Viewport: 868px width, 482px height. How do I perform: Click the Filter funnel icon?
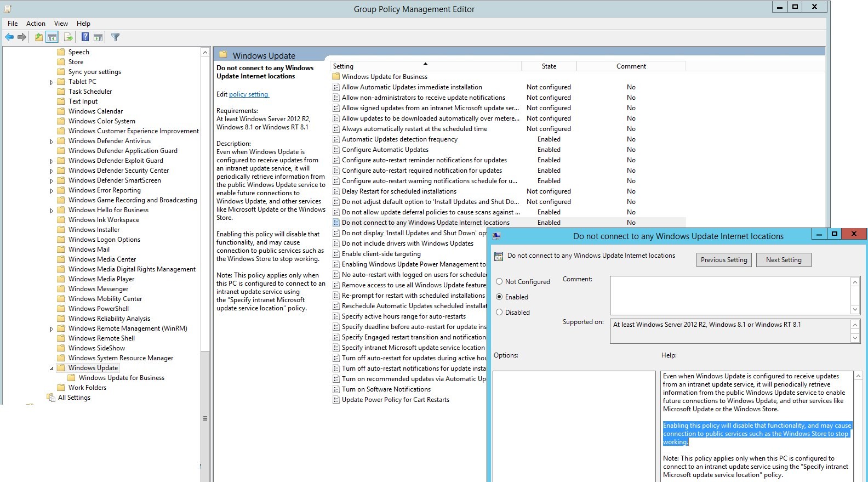coord(116,37)
